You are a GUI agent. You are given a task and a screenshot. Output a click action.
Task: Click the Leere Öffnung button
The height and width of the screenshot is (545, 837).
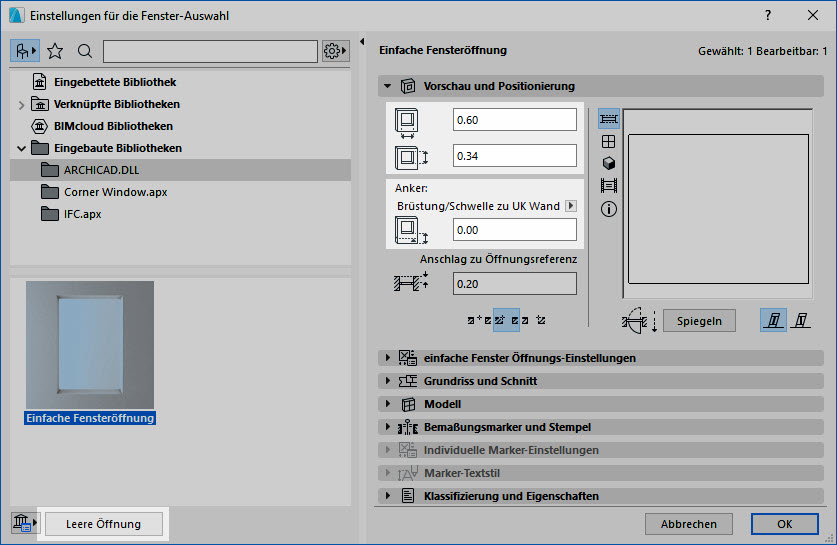[x=104, y=524]
